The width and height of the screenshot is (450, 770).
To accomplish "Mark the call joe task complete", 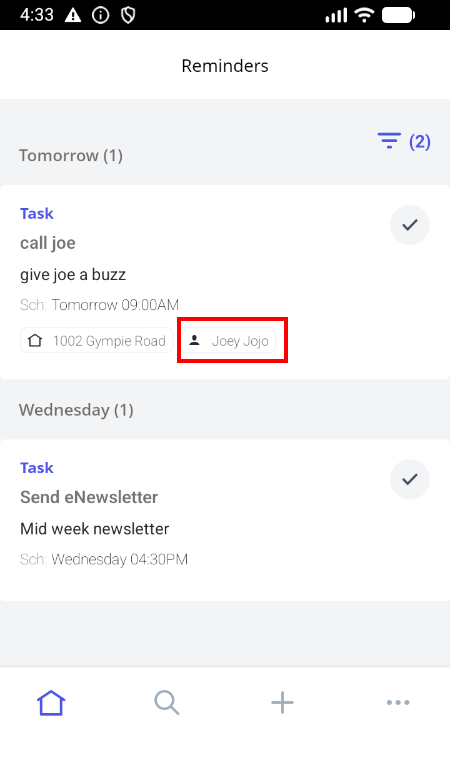I will pyautogui.click(x=410, y=225).
